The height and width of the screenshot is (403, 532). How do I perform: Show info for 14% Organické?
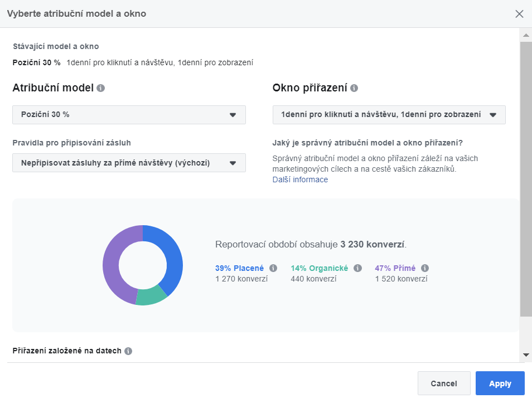coord(357,268)
